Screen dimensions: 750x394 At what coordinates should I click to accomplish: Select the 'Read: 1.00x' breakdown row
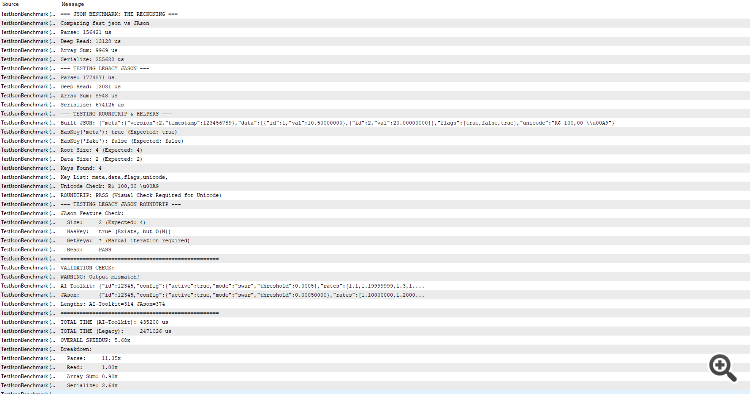point(375,367)
